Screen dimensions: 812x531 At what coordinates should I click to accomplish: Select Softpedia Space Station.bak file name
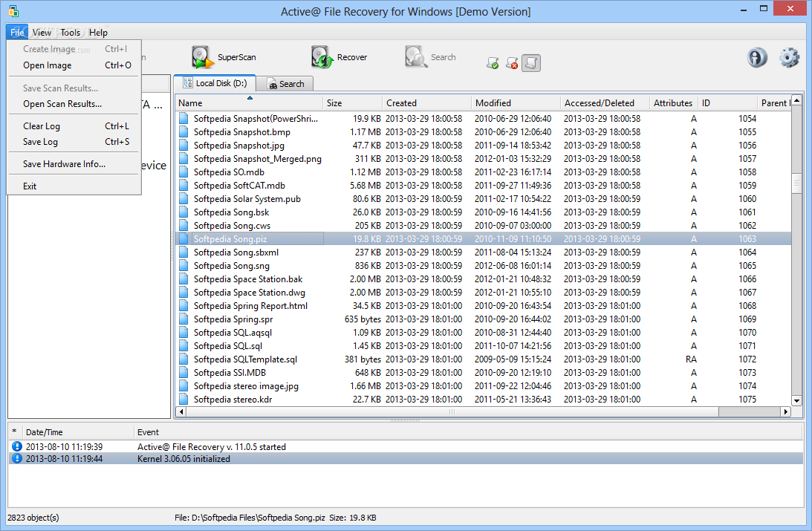click(248, 279)
